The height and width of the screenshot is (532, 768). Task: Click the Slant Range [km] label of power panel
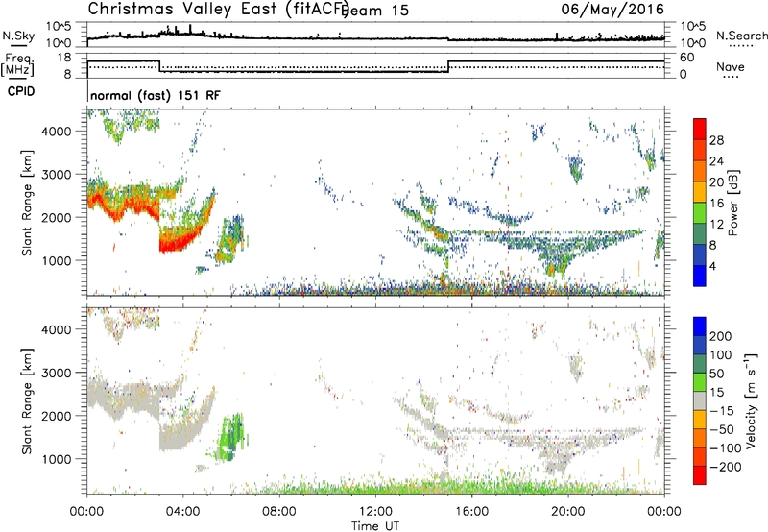tap(27, 203)
